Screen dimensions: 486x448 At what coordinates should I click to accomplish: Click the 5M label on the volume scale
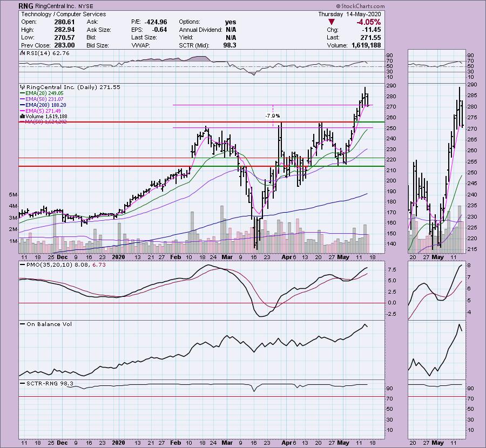[13, 195]
